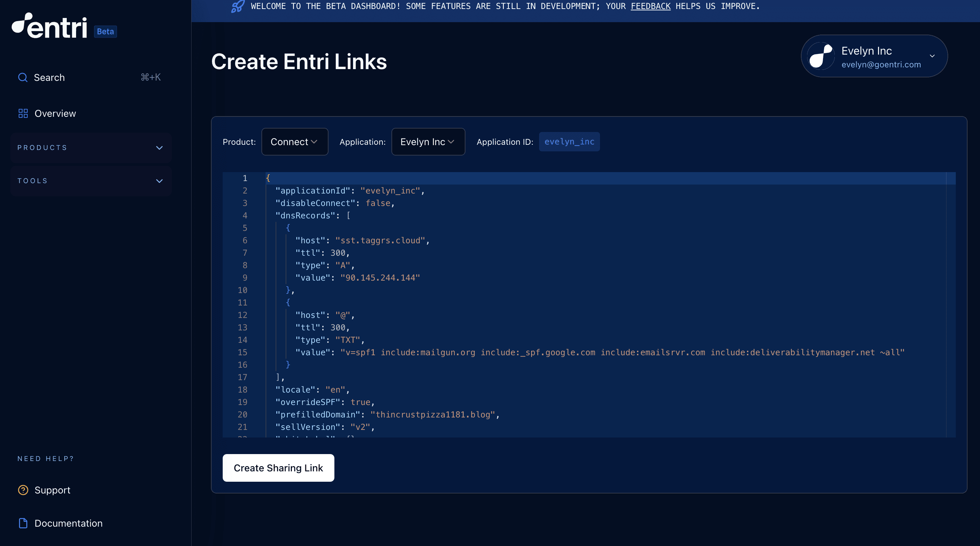This screenshot has width=980, height=546.
Task: Open the Support menu item
Action: [53, 490]
